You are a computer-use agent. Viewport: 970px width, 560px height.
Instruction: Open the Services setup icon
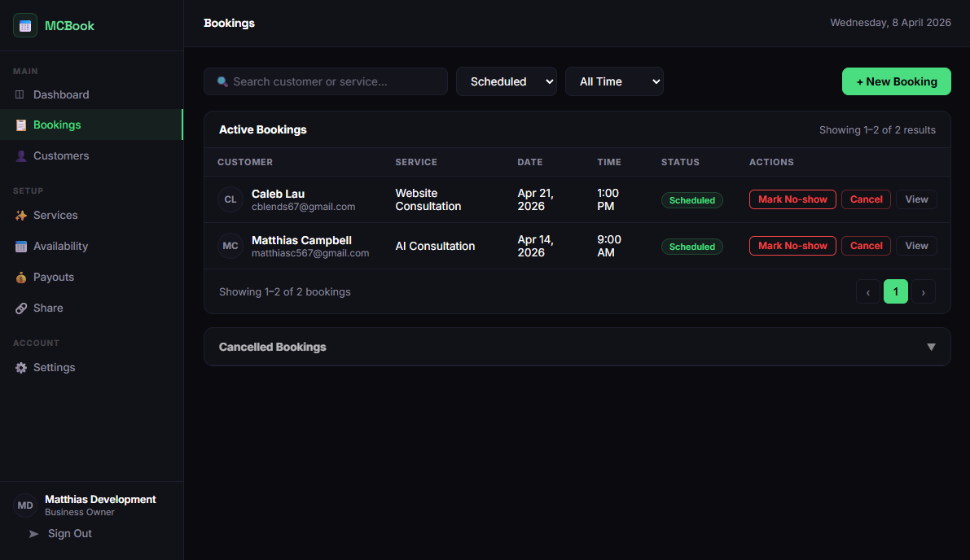pos(20,215)
